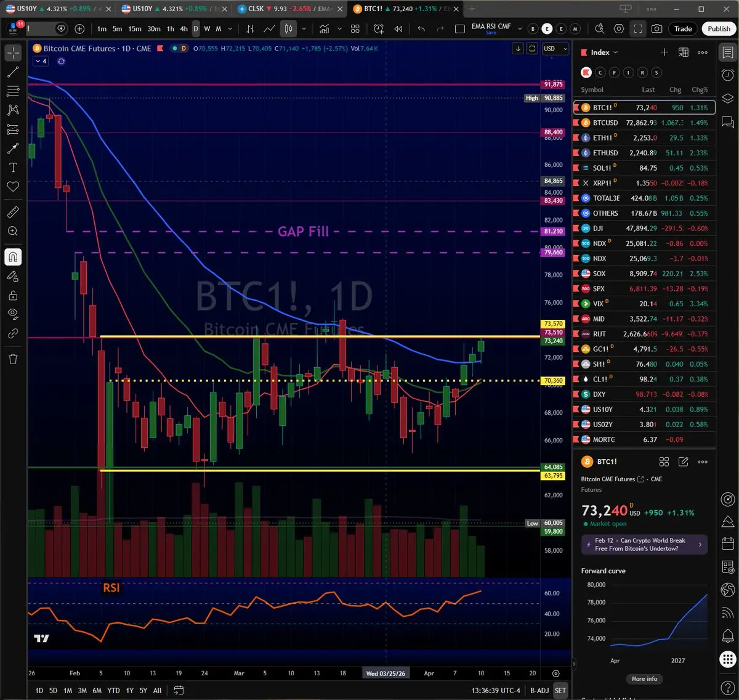Viewport: 739px width, 700px height.
Task: Select the forecasting and measurement tools
Action: pyautogui.click(x=13, y=129)
